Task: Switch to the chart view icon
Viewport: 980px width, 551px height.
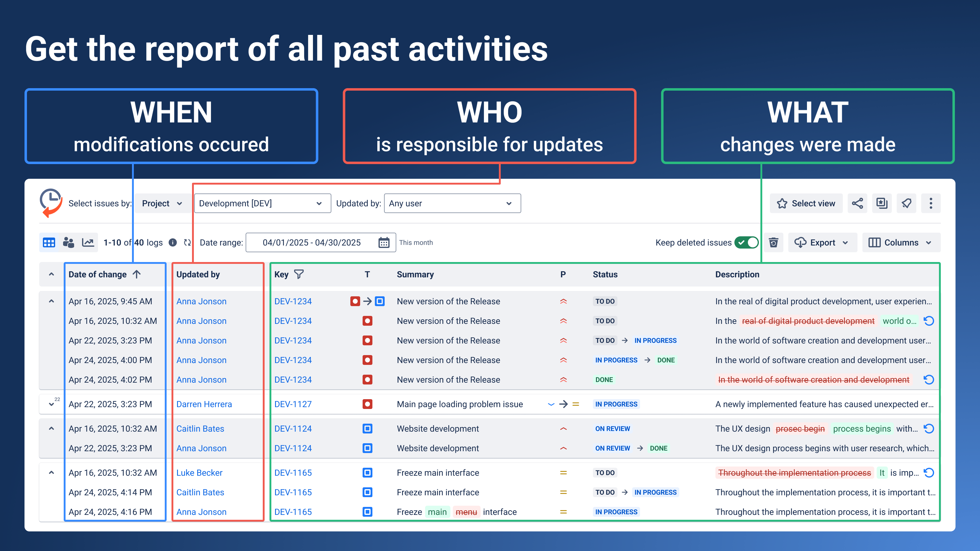Action: 88,242
